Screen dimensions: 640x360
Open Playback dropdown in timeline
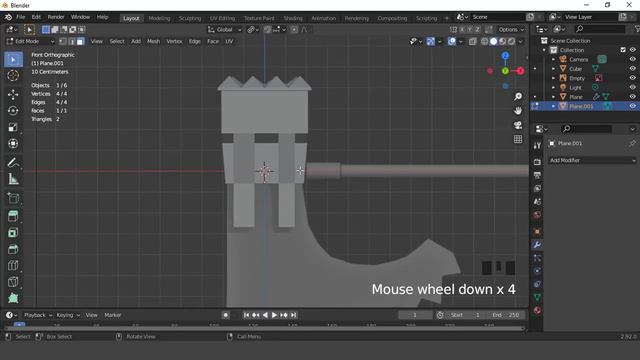click(38, 315)
